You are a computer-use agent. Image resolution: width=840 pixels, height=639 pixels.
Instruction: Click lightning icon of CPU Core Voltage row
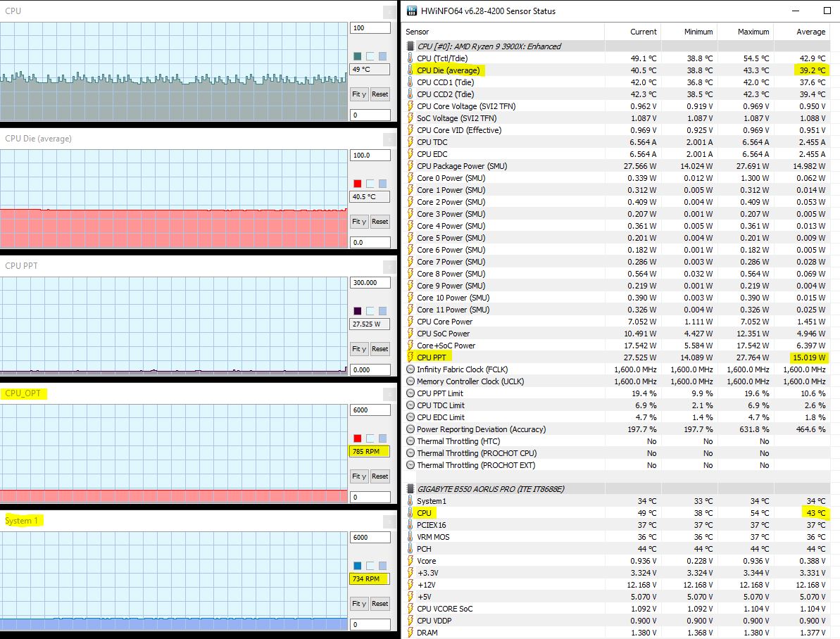point(410,106)
